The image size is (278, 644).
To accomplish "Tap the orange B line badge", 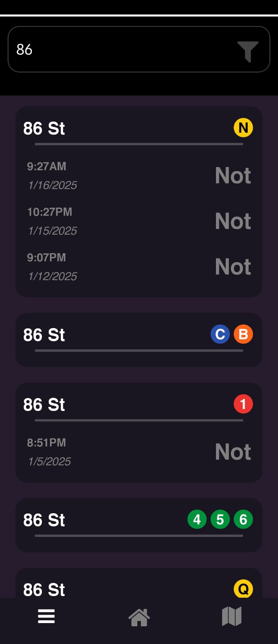I will [243, 334].
